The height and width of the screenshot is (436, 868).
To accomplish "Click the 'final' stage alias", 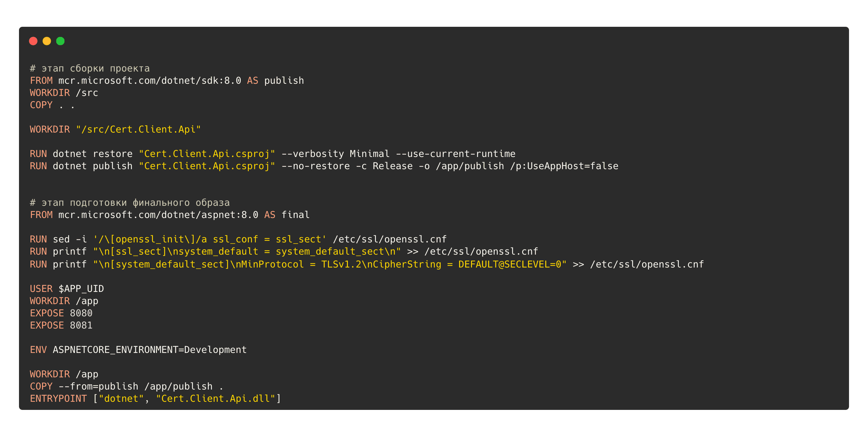I will click(x=295, y=215).
